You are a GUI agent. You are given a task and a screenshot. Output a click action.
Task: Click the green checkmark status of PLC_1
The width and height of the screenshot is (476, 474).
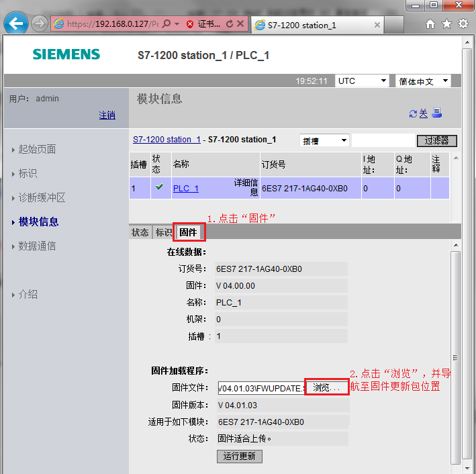click(159, 187)
